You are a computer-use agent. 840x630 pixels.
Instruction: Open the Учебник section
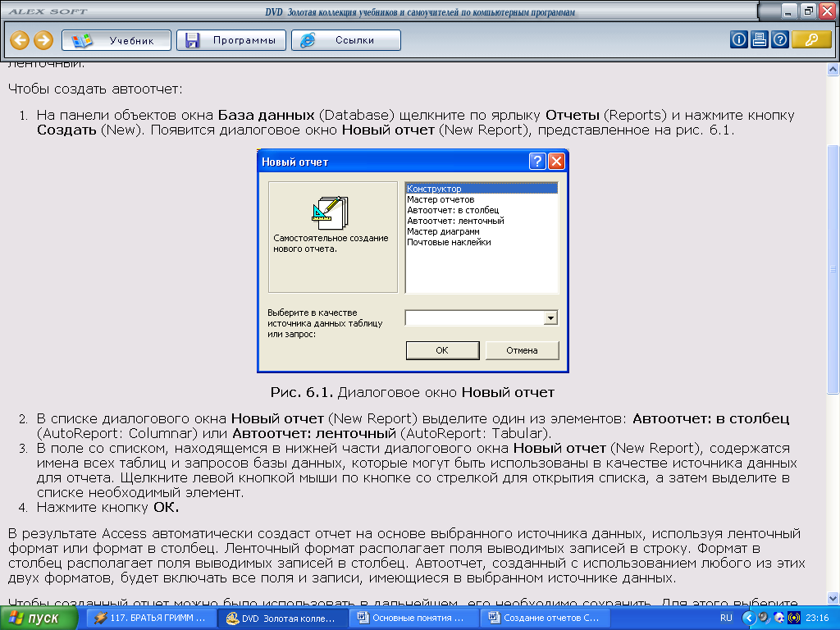coord(116,40)
